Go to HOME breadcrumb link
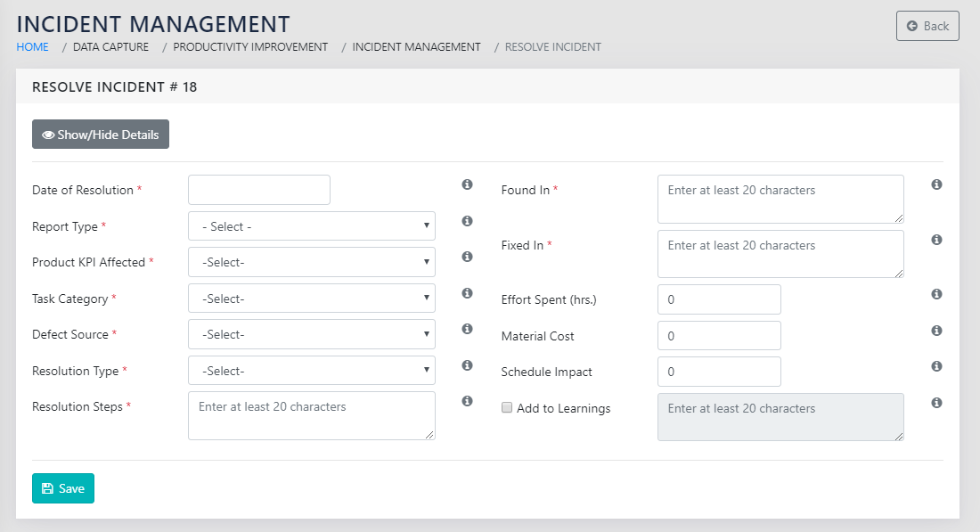 [33, 47]
